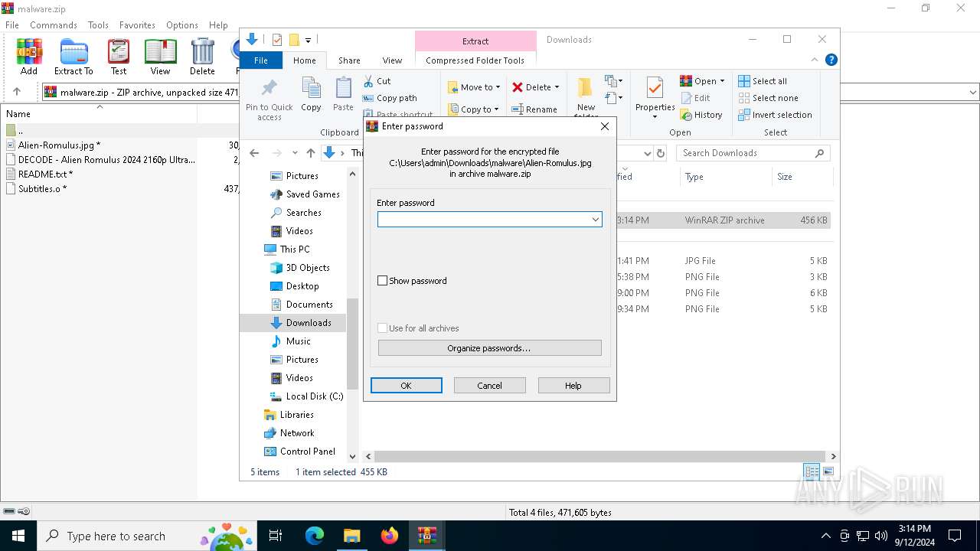Click OK in the password dialog
This screenshot has width=980, height=551.
point(407,386)
